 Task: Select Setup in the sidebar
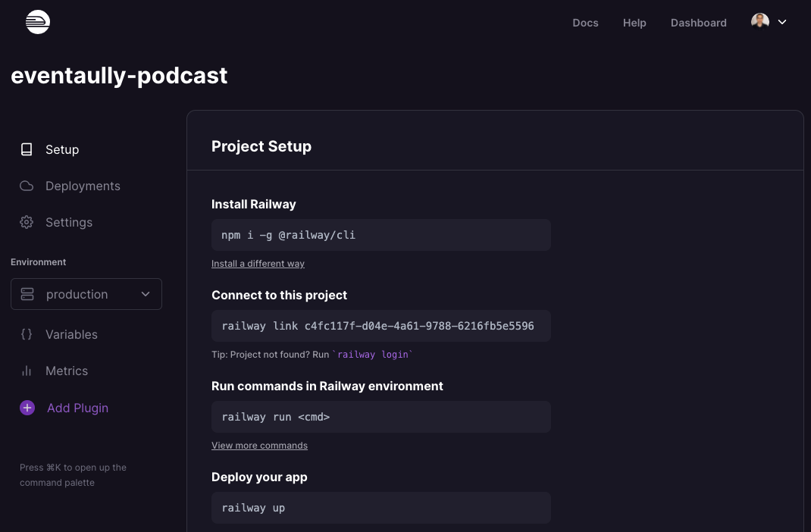point(62,149)
